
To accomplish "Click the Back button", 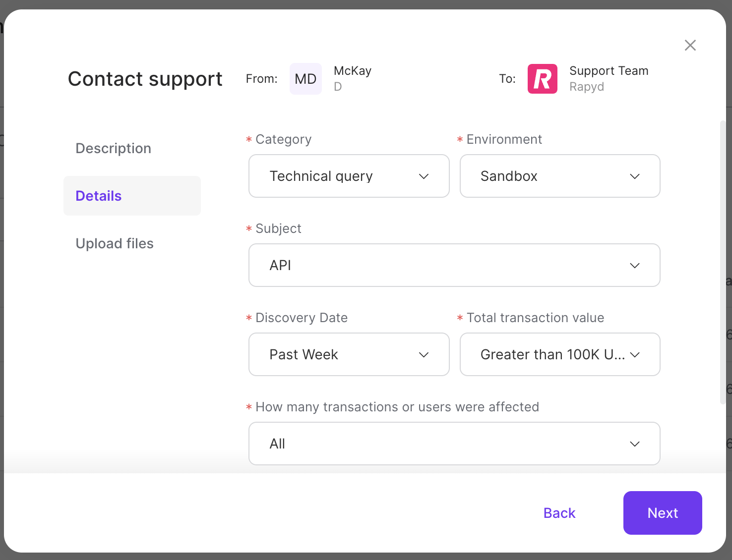I will click(559, 513).
